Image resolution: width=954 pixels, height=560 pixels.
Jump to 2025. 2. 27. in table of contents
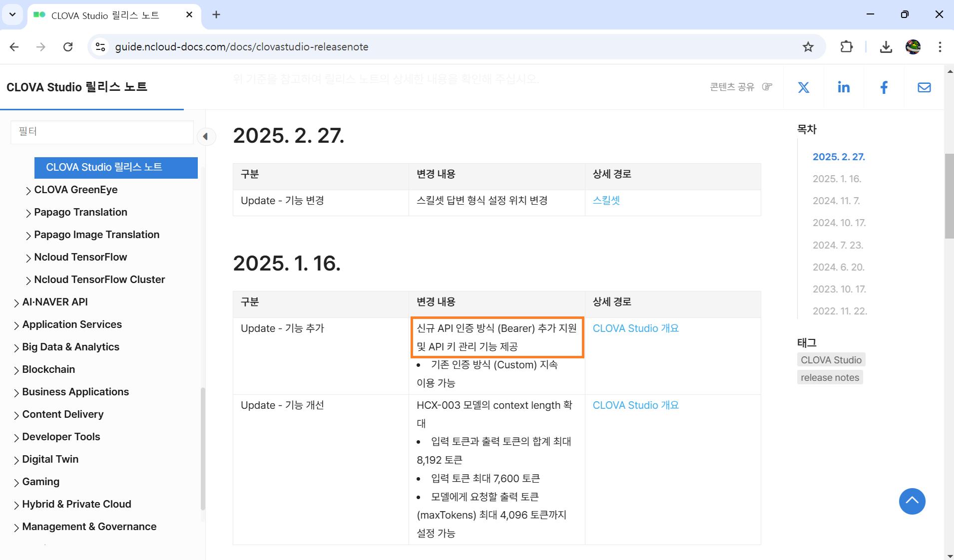tap(839, 157)
